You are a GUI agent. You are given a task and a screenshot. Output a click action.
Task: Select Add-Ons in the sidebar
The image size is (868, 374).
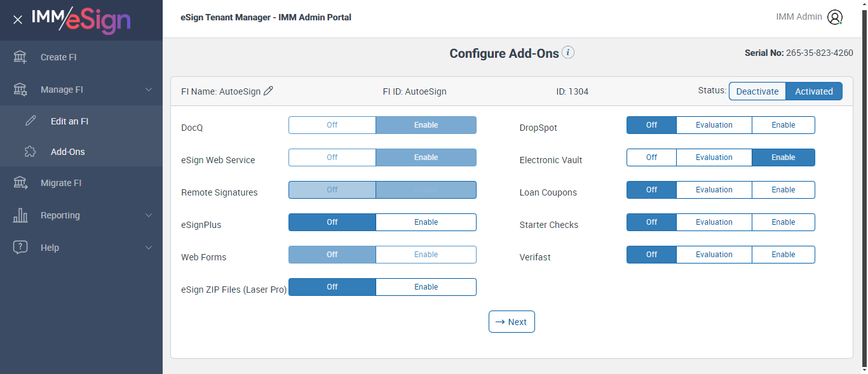[x=67, y=152]
